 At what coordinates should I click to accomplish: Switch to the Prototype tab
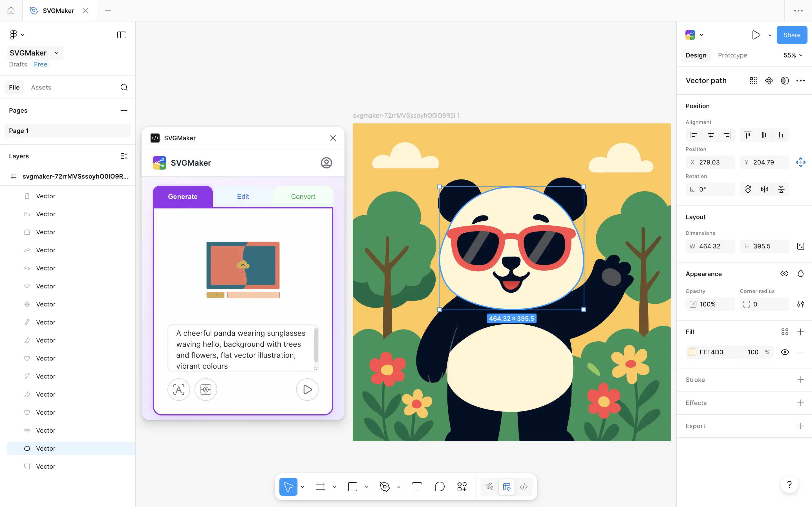(x=732, y=55)
